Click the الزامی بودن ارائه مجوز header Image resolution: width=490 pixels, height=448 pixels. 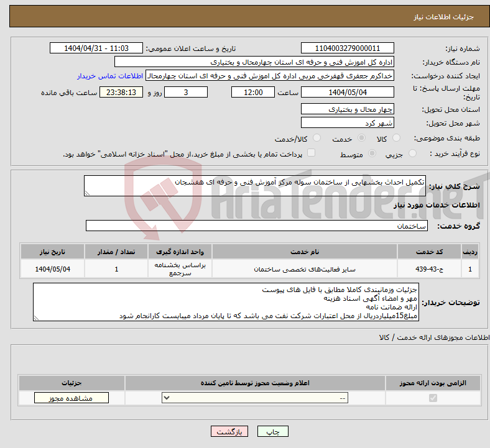point(433,383)
